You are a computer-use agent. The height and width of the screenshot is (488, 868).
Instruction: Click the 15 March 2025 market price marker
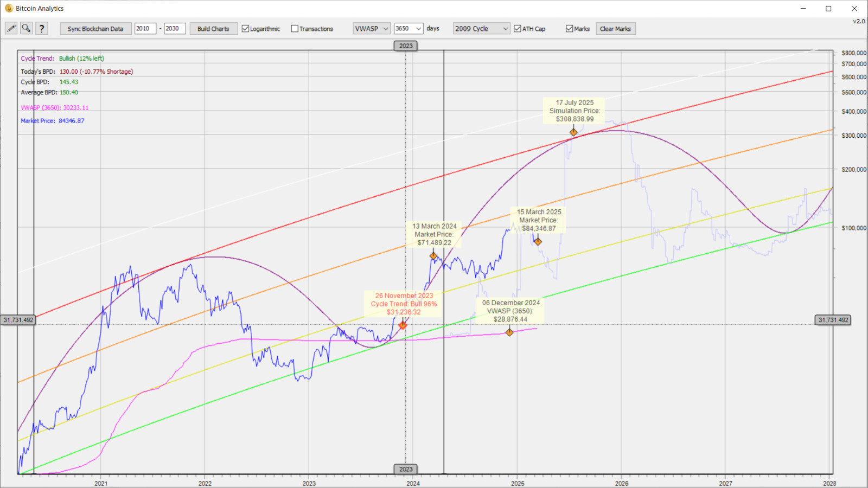[x=538, y=242]
